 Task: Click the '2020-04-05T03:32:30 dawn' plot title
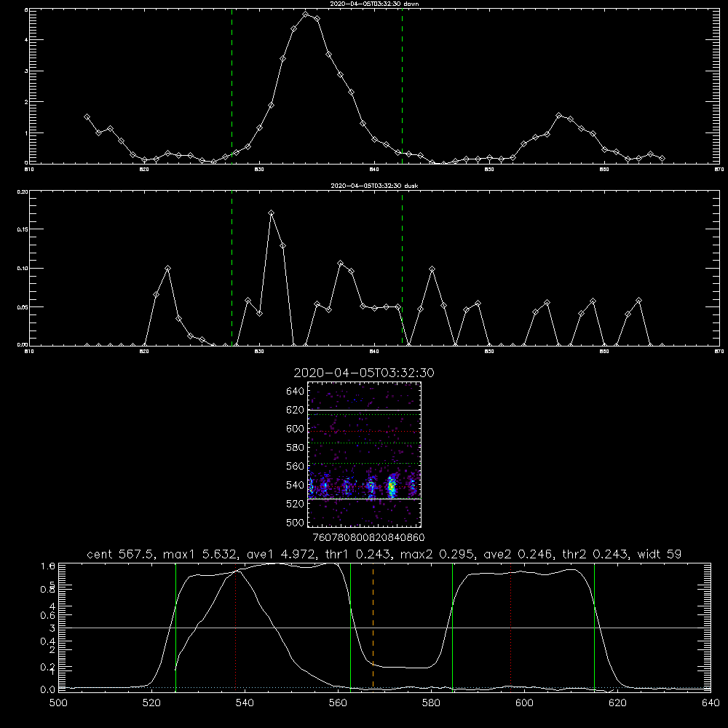point(374,4)
